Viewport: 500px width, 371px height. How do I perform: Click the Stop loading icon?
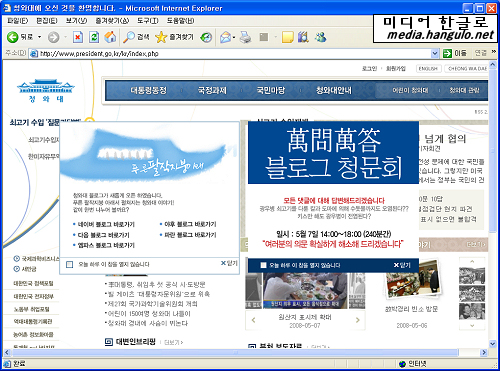(78, 37)
